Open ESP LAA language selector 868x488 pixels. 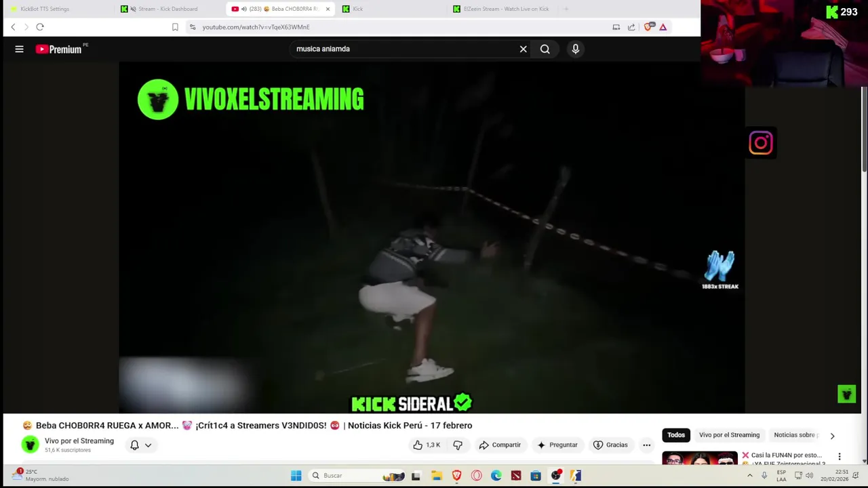coord(781,476)
